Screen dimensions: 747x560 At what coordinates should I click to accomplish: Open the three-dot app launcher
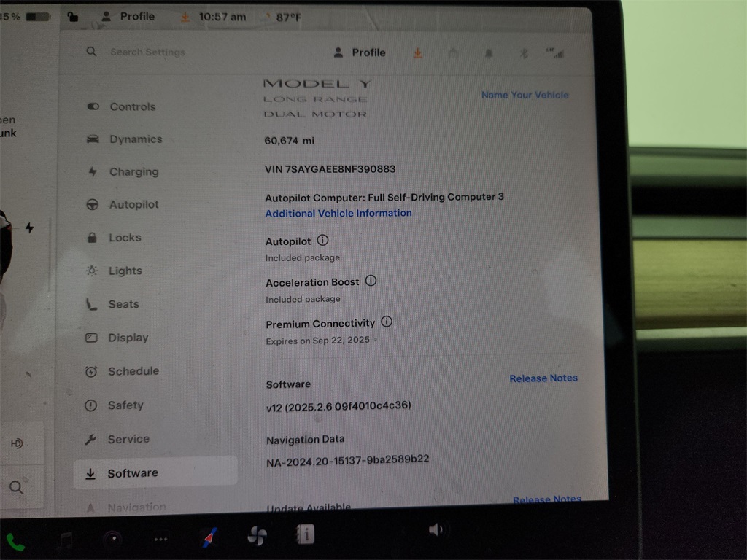click(x=160, y=539)
